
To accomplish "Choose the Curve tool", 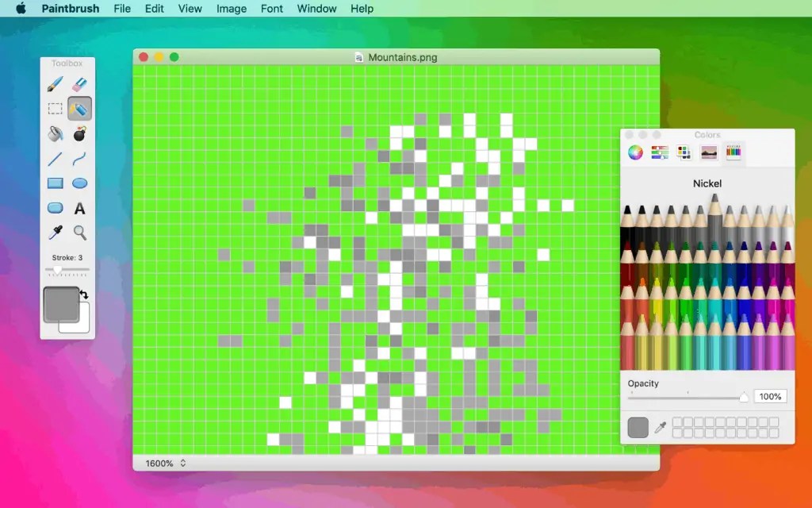I will [80, 159].
